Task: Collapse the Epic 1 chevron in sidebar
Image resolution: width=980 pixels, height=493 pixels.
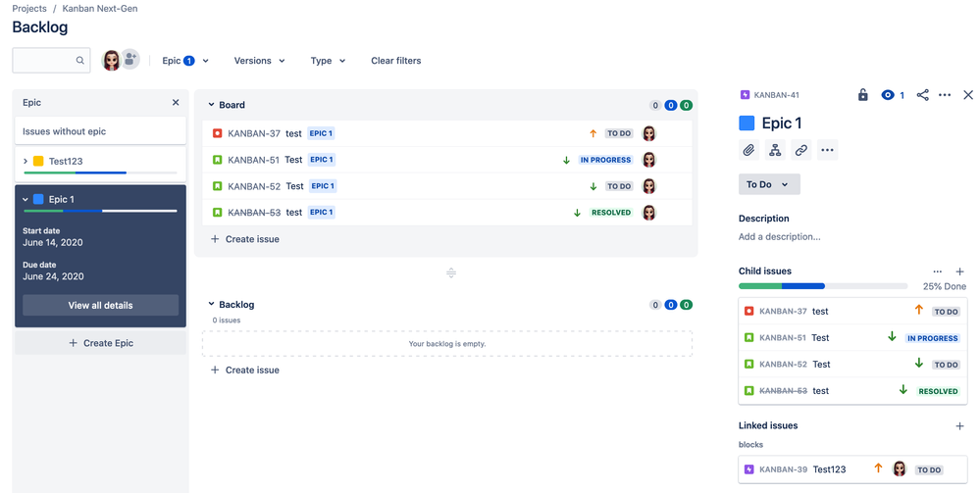Action: [x=26, y=199]
